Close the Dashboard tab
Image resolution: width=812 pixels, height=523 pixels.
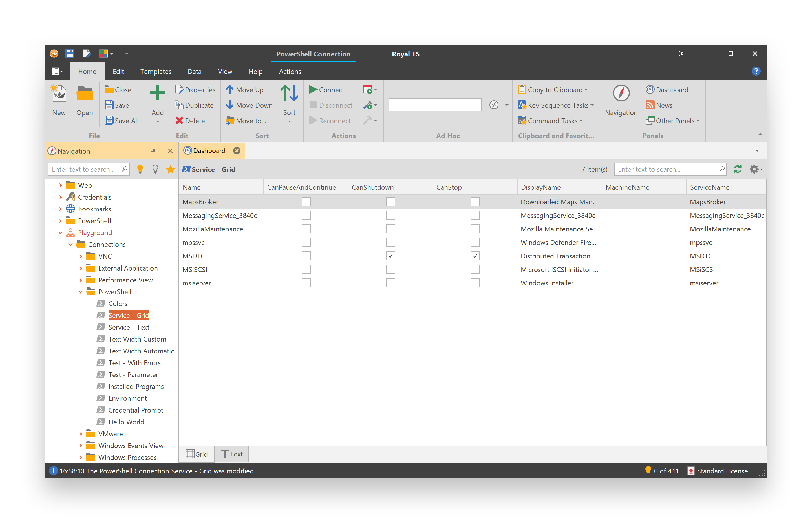click(x=237, y=151)
